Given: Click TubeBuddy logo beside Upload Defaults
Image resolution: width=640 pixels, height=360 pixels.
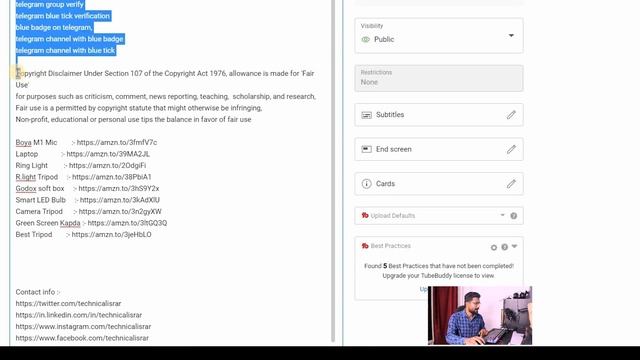Looking at the screenshot, I should click(x=365, y=216).
